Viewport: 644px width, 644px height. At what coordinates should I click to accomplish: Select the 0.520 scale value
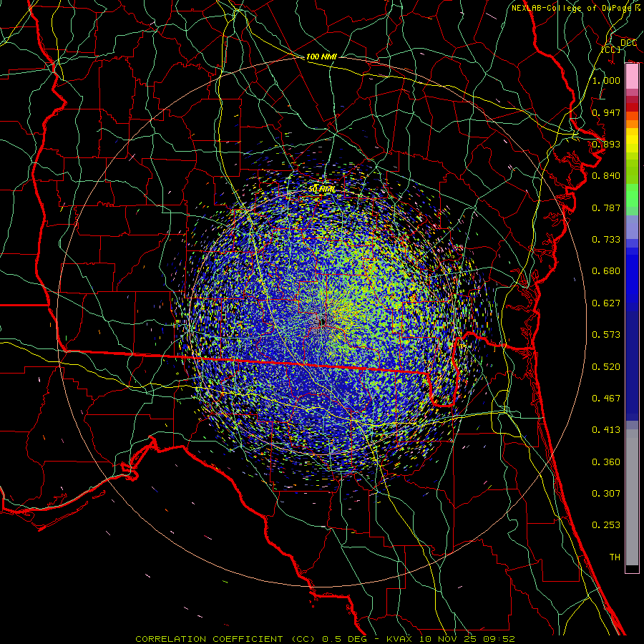pyautogui.click(x=606, y=367)
